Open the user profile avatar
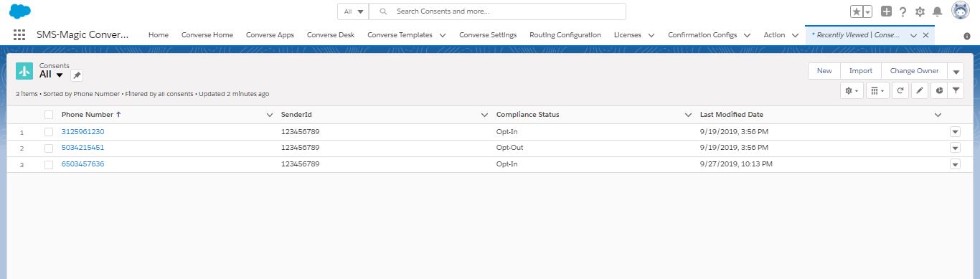Image resolution: width=980 pixels, height=279 pixels. (x=961, y=11)
